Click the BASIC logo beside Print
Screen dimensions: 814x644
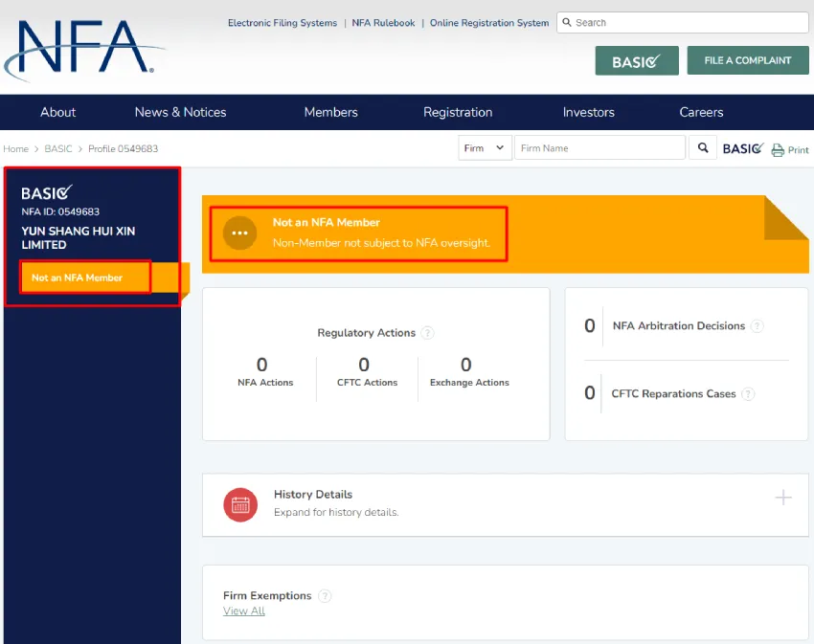743,149
